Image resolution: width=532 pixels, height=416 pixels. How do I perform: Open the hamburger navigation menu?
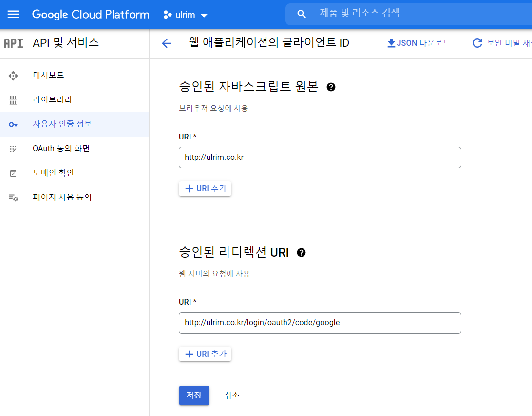pyautogui.click(x=13, y=14)
